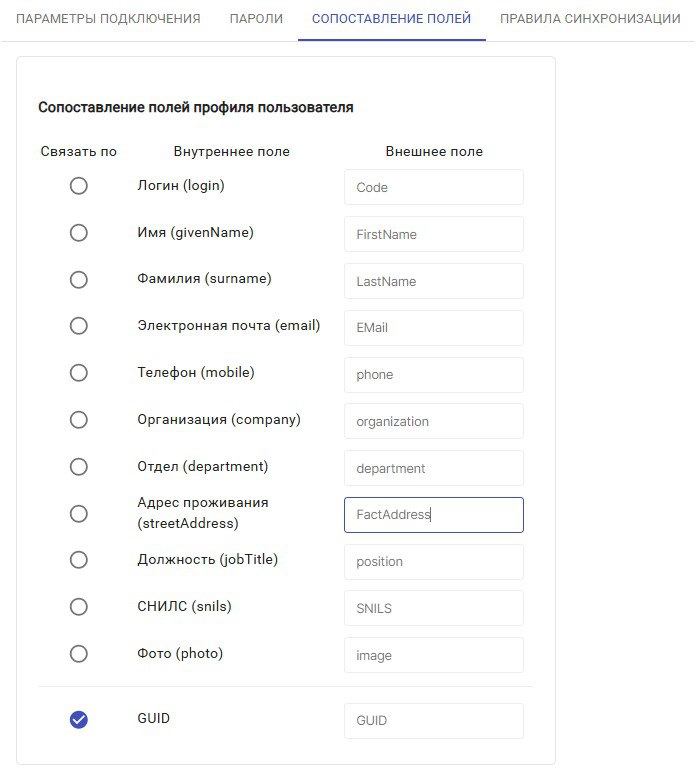Viewport: 699px width, 776px height.
Task: Select the Телефон (mobile) radio button
Action: point(79,373)
